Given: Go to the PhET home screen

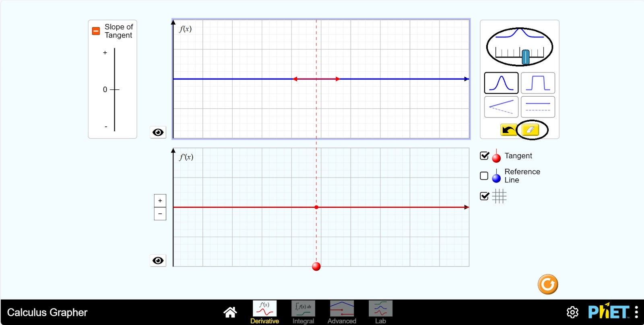Looking at the screenshot, I should (x=230, y=312).
